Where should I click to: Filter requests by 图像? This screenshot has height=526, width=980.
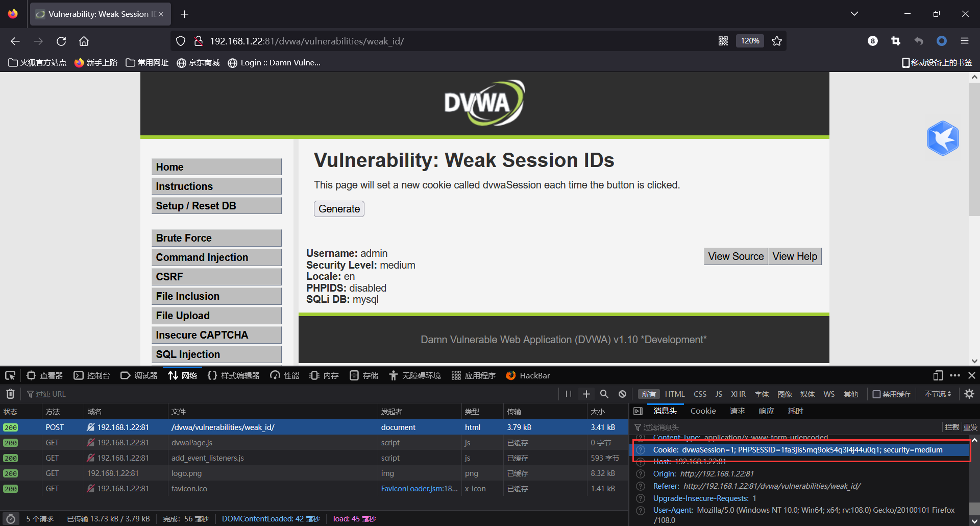click(x=785, y=394)
